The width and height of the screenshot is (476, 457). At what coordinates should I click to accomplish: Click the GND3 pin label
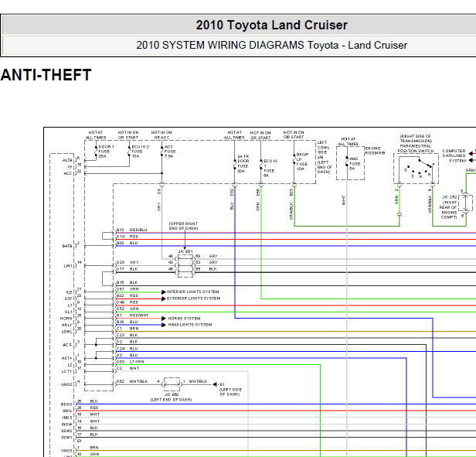66,451
